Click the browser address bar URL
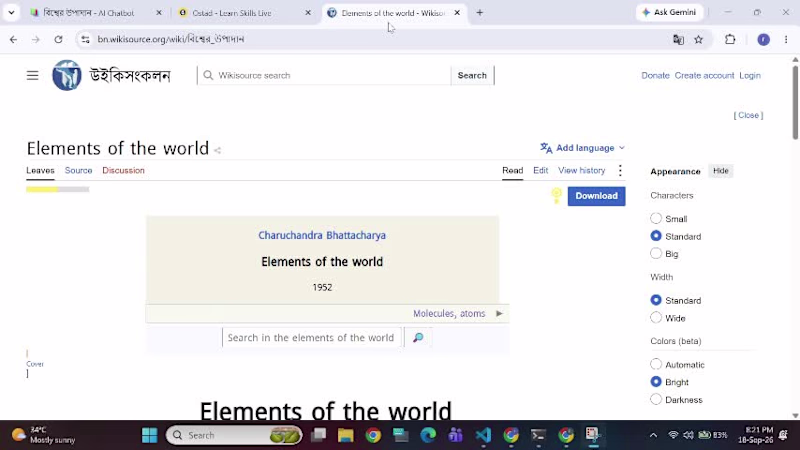 coord(170,39)
